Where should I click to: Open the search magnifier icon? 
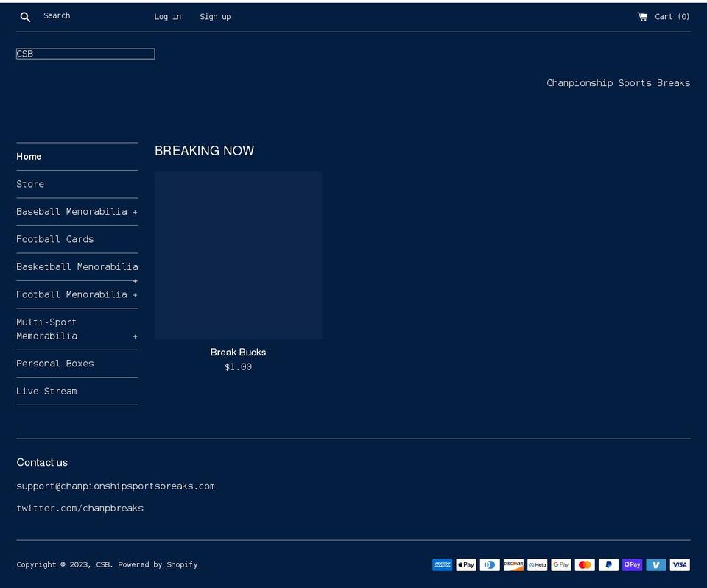tap(25, 16)
